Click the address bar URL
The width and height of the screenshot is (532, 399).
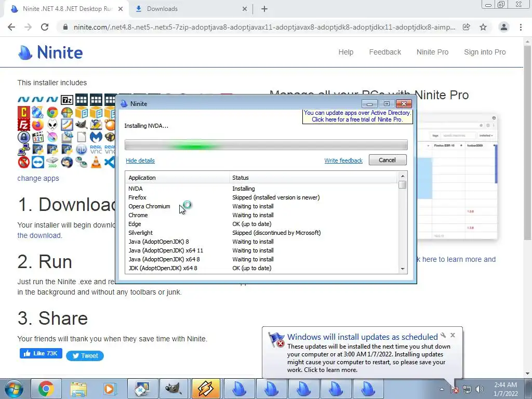(x=264, y=27)
